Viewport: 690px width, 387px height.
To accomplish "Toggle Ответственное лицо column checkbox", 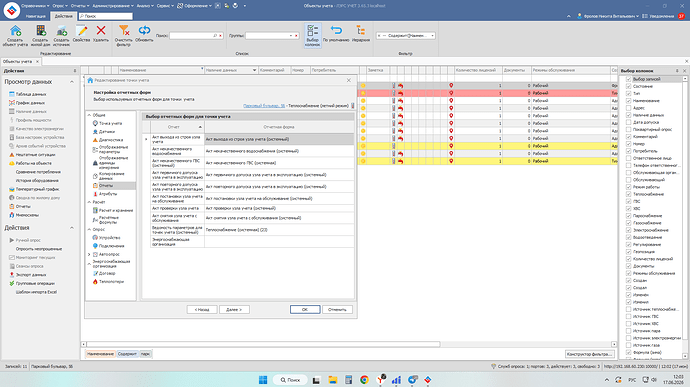I will point(628,158).
